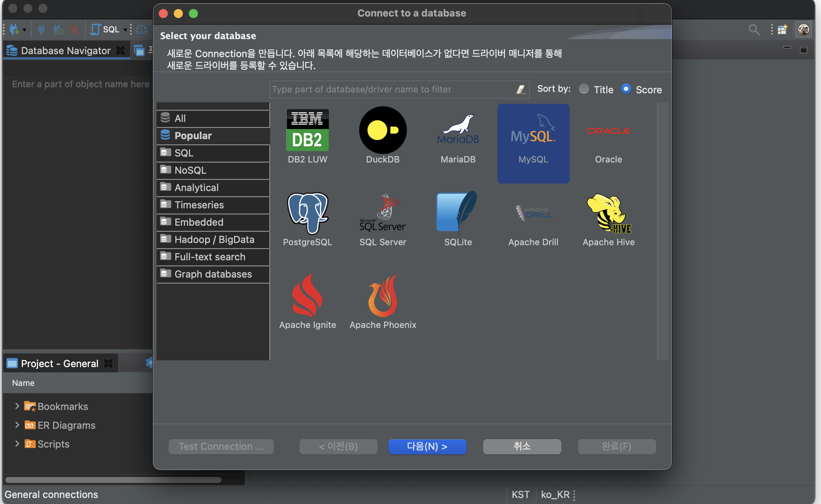Select the PostgreSQL elephant icon
This screenshot has width=821, height=504.
pyautogui.click(x=307, y=213)
